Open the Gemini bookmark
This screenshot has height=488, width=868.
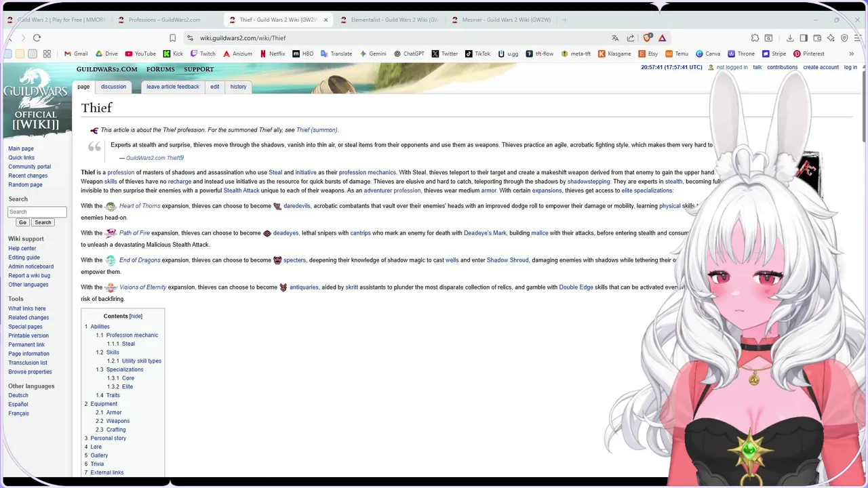pos(373,54)
